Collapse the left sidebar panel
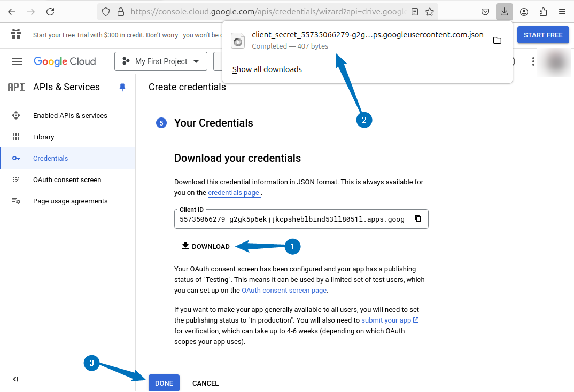Screen dimensions: 574x392 pyautogui.click(x=15, y=379)
